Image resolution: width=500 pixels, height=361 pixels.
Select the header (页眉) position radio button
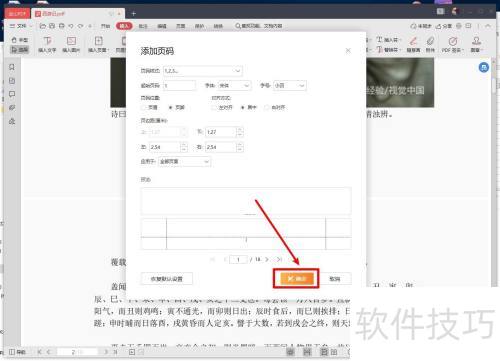pyautogui.click(x=144, y=107)
